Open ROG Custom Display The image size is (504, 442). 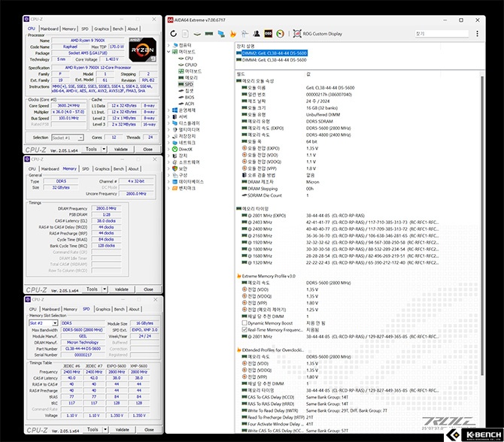click(x=317, y=34)
